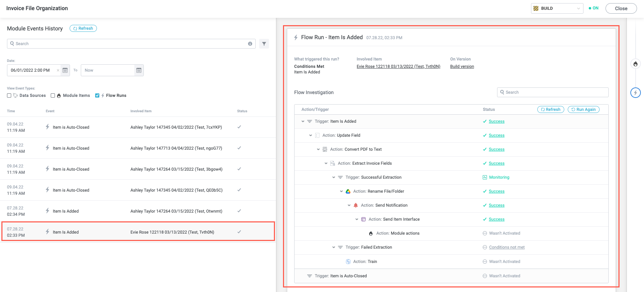Viewport: 644px width, 292px height.
Task: Click the flame icon in right sidebar
Action: [x=635, y=64]
